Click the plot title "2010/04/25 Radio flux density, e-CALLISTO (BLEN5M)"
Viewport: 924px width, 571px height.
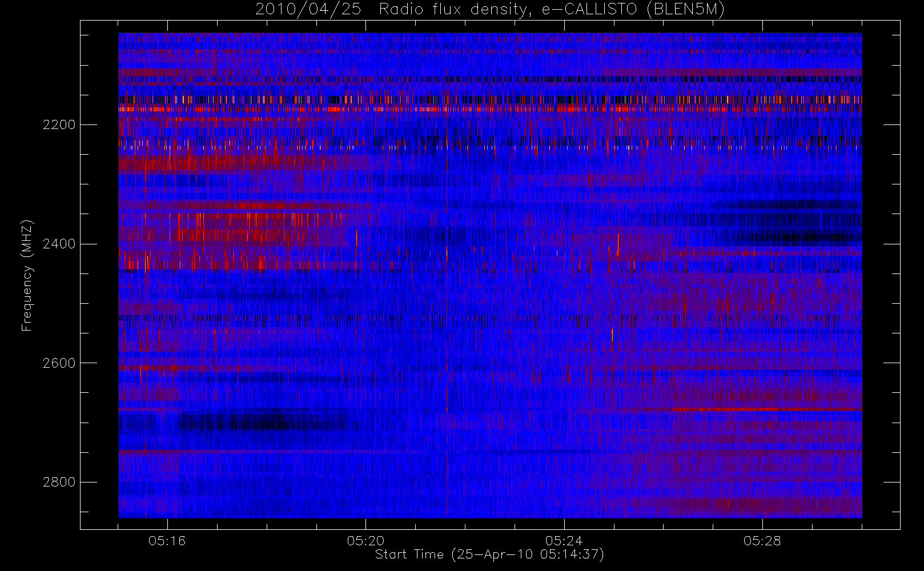coord(490,10)
